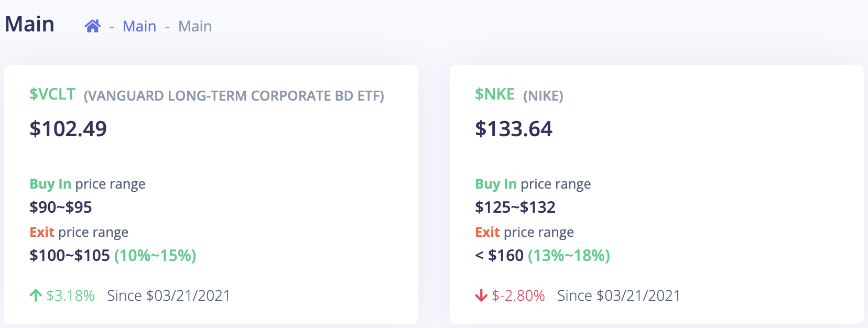Click the green up arrow on VCLT card

(36, 296)
